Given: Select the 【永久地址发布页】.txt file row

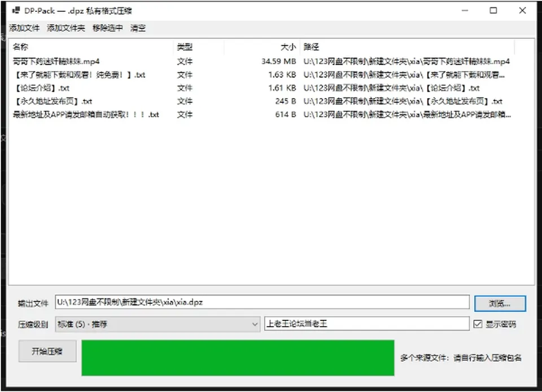Looking at the screenshot, I should (x=261, y=101).
